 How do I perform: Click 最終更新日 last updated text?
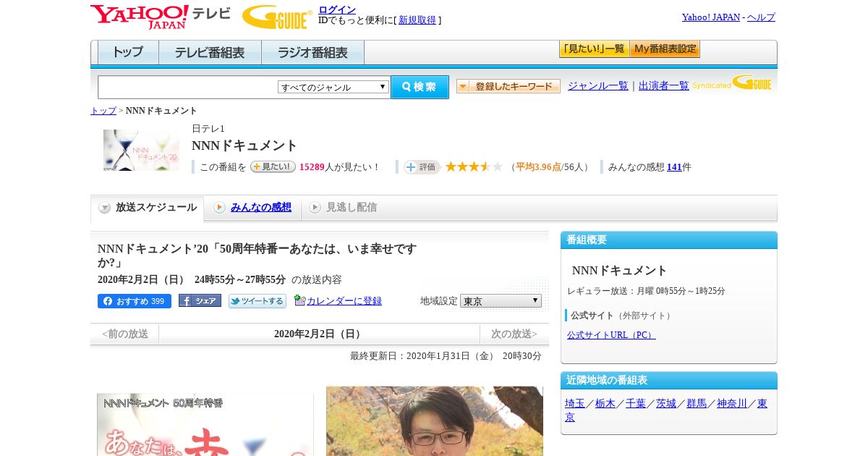coord(446,356)
